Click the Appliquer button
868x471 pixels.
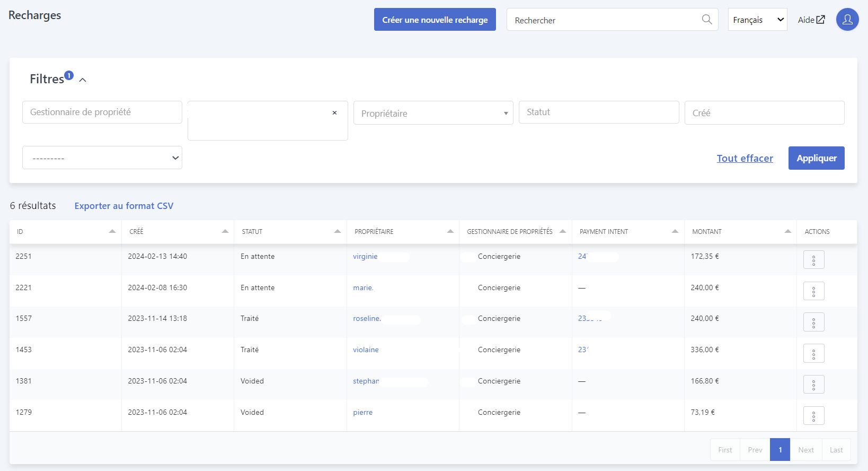816,158
